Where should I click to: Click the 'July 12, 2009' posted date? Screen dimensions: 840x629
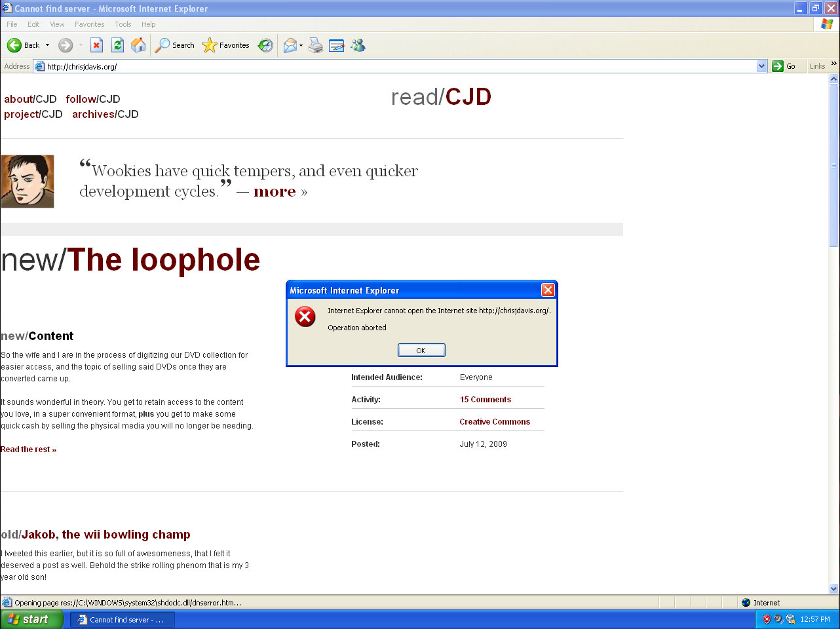tap(483, 444)
